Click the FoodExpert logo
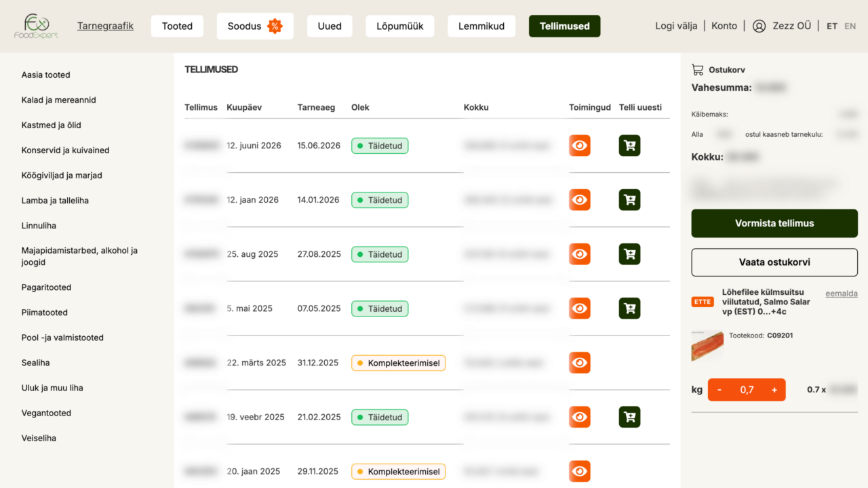Image resolution: width=868 pixels, height=488 pixels. pos(36,26)
